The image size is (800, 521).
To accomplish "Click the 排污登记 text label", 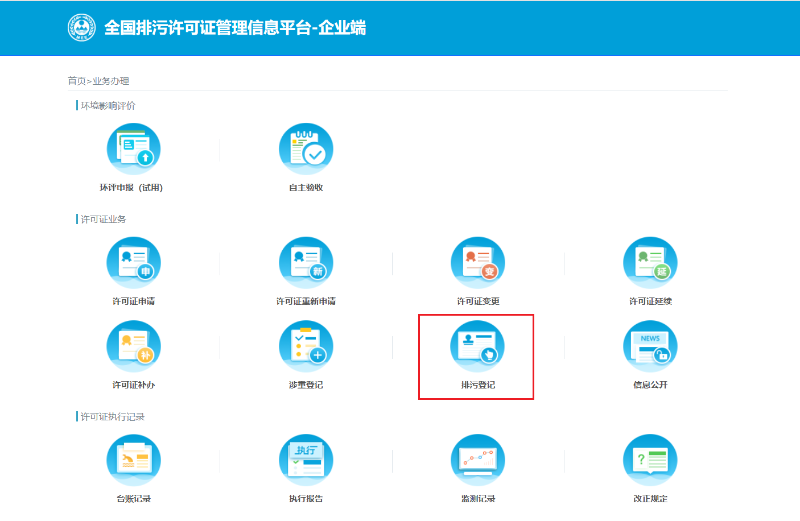I will [x=477, y=385].
